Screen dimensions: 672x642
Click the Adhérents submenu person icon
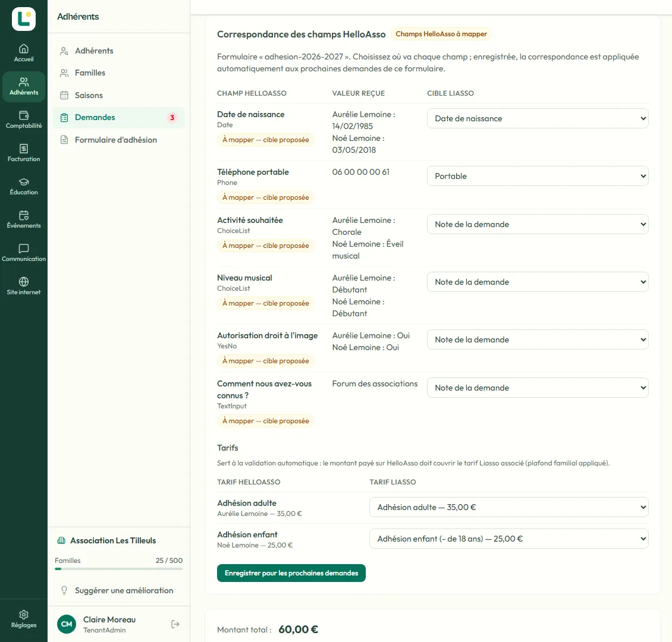click(64, 51)
